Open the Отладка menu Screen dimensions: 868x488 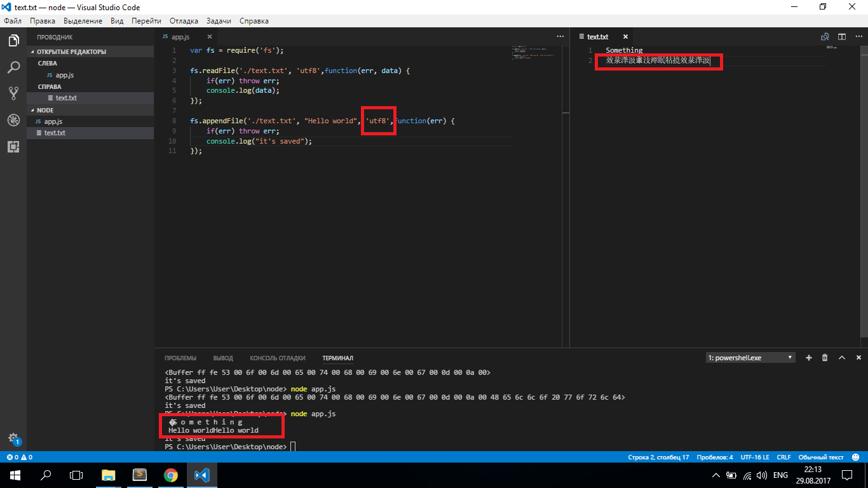[x=184, y=21]
